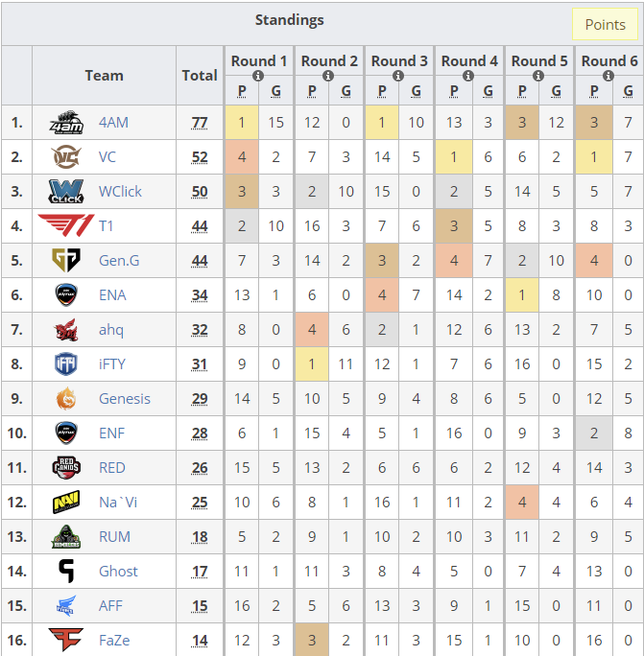This screenshot has width=644, height=656.
Task: Click the Ghost team name link
Action: (118, 571)
